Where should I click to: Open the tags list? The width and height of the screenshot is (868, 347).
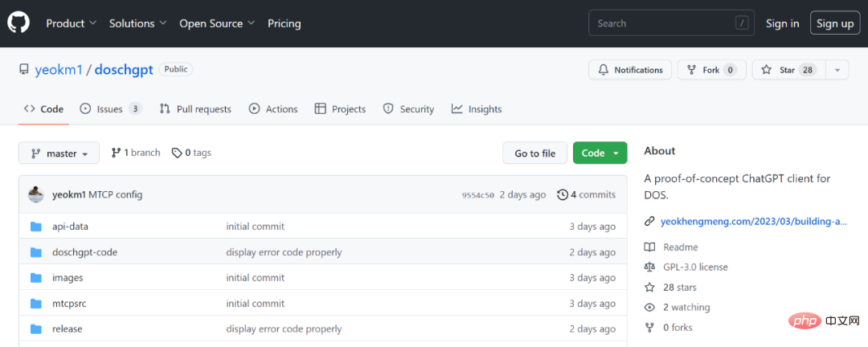pyautogui.click(x=191, y=153)
